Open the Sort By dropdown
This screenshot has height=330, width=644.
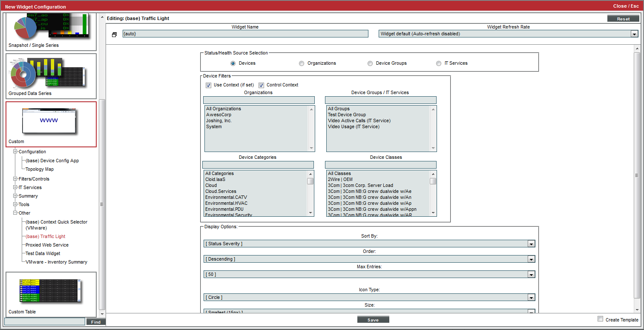[x=531, y=244]
